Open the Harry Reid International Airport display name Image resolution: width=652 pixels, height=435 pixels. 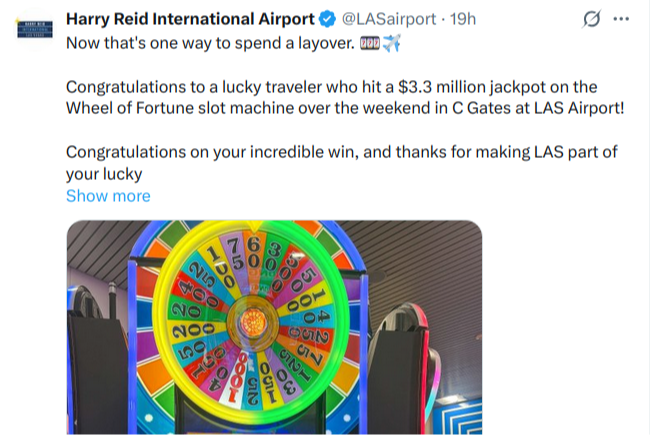coord(190,19)
